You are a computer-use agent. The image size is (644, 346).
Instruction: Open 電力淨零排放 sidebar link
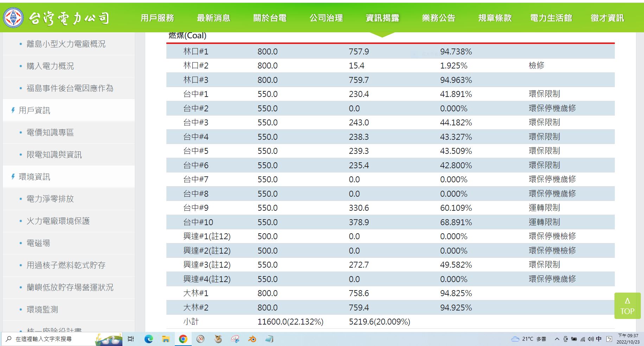(x=50, y=199)
